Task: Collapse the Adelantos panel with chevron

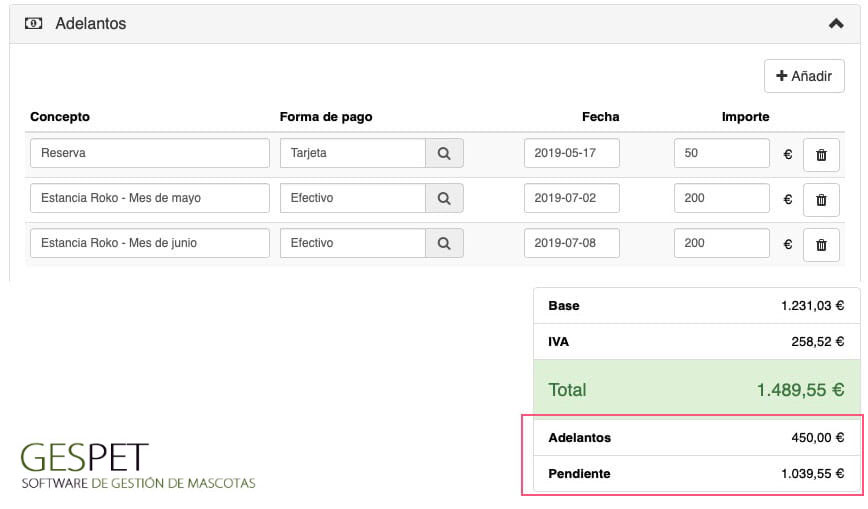Action: tap(836, 23)
